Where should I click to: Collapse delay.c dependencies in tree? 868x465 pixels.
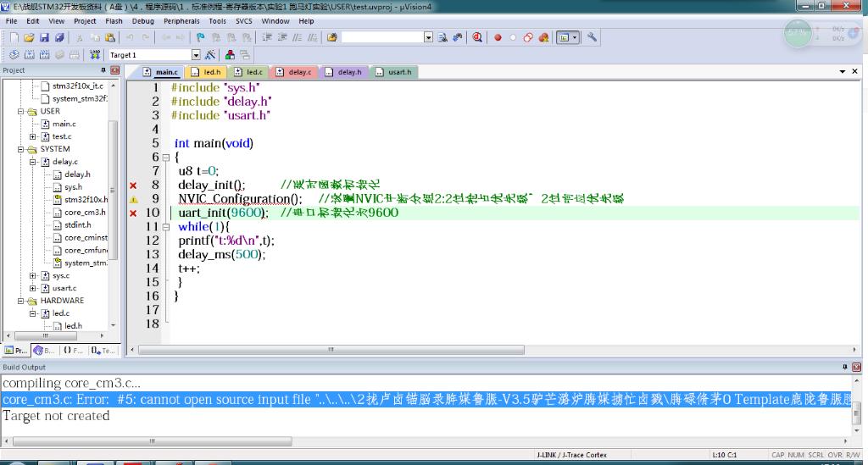(x=33, y=162)
